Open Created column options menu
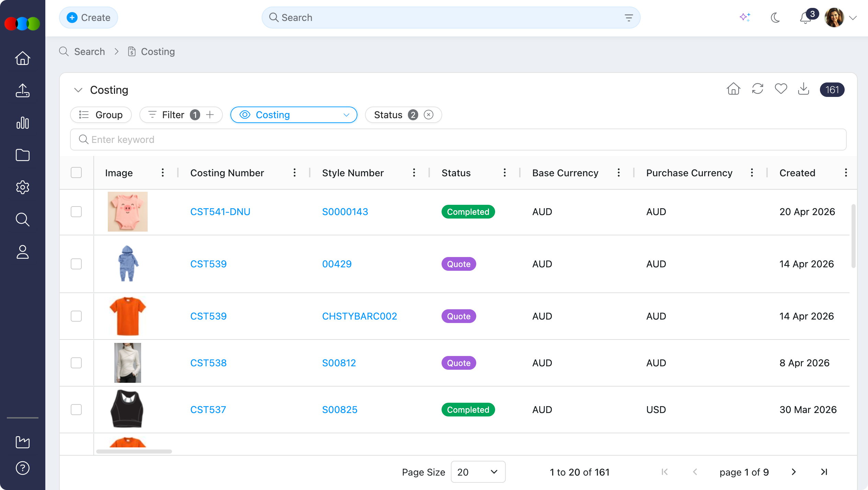This screenshot has width=868, height=490. point(846,172)
